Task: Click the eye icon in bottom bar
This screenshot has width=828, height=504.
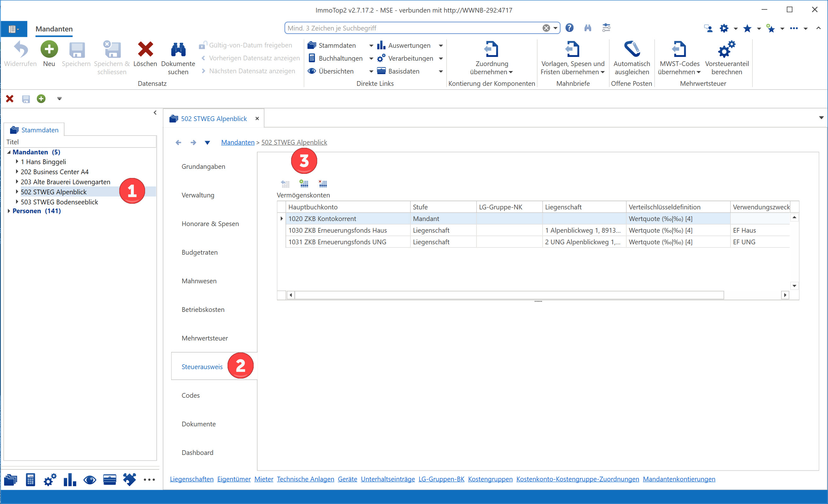Action: (90, 480)
